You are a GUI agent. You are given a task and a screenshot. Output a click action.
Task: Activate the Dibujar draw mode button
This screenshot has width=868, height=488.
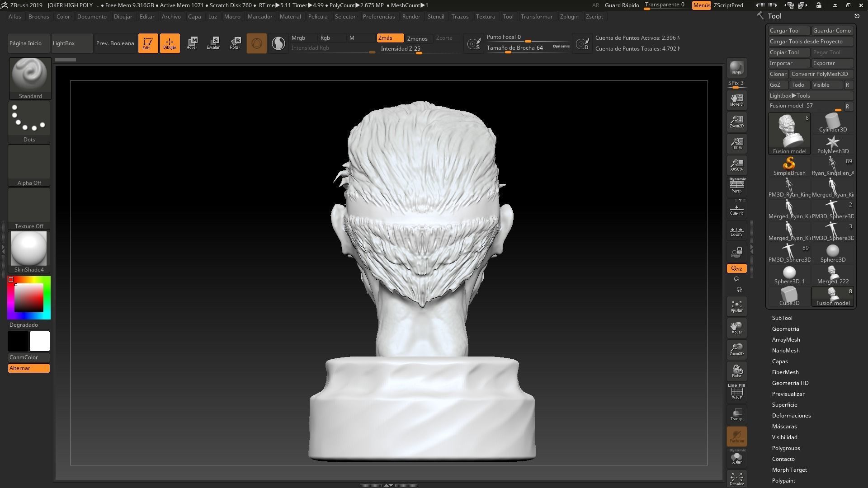coord(170,43)
